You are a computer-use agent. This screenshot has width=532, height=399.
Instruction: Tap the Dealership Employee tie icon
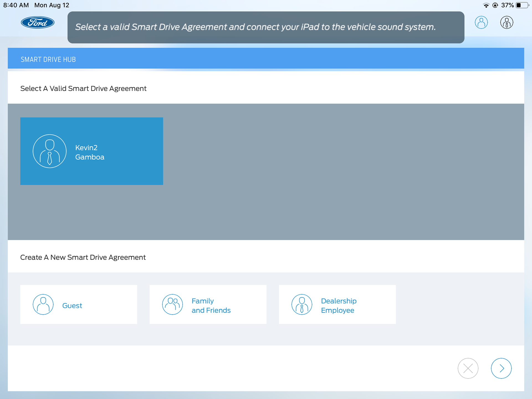pos(302,304)
